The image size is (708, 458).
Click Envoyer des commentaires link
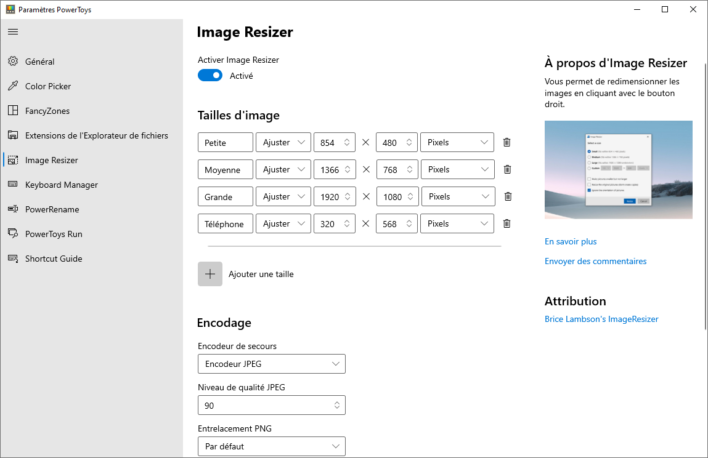(x=595, y=261)
